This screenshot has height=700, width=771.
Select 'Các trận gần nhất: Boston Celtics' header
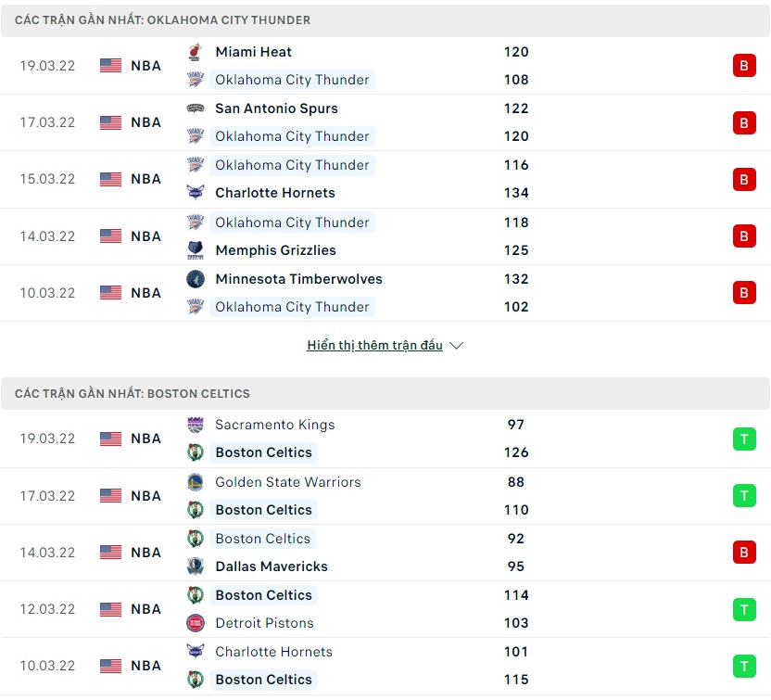pos(133,393)
